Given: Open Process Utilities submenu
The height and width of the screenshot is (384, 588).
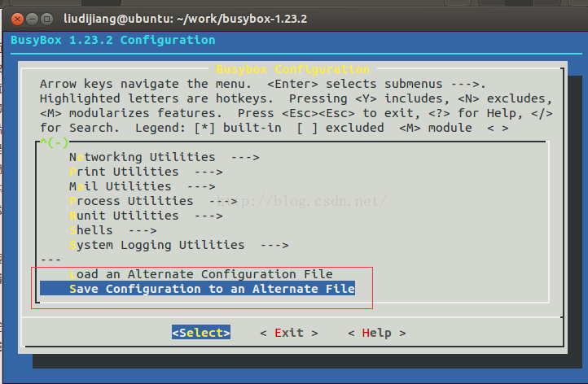Looking at the screenshot, I should pos(153,201).
